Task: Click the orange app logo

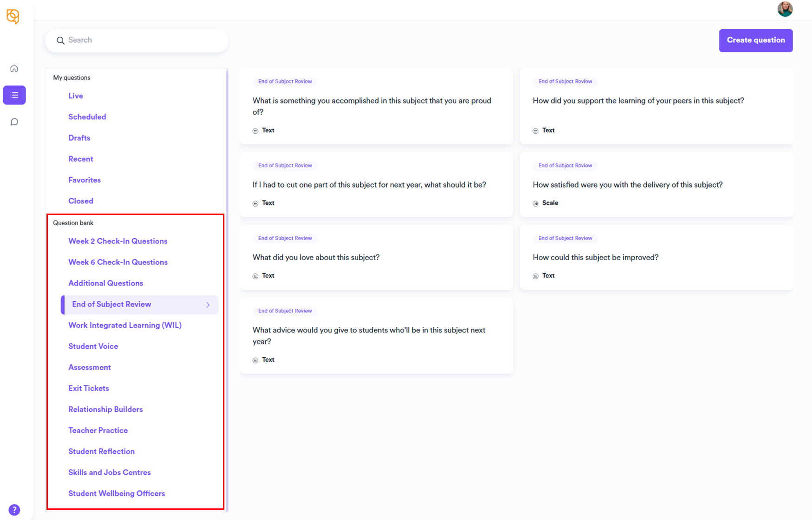Action: pos(13,16)
